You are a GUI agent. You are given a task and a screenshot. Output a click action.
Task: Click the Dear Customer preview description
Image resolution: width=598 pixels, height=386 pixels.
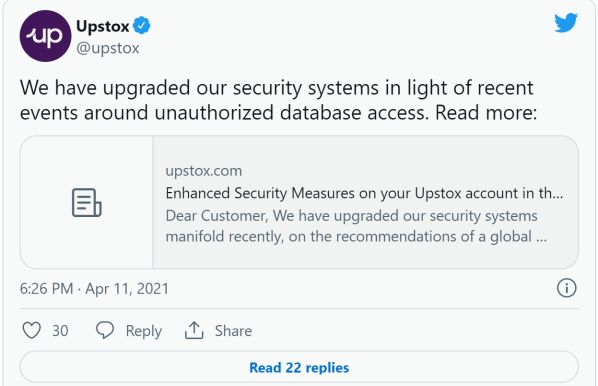click(x=356, y=226)
